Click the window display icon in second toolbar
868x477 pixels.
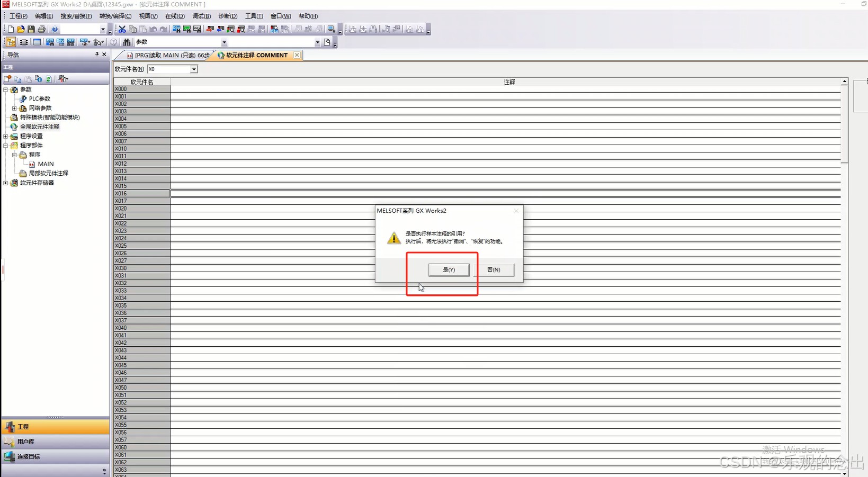(x=37, y=42)
